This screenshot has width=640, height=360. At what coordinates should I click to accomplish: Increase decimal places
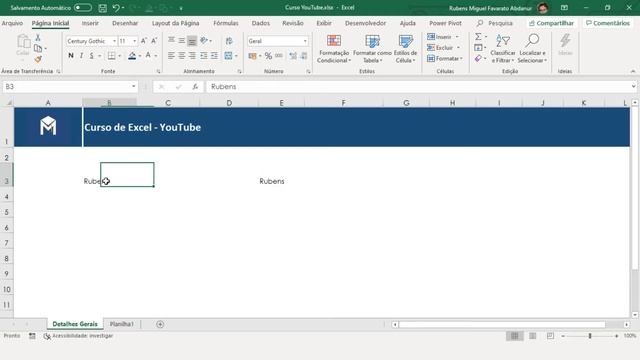[x=293, y=56]
